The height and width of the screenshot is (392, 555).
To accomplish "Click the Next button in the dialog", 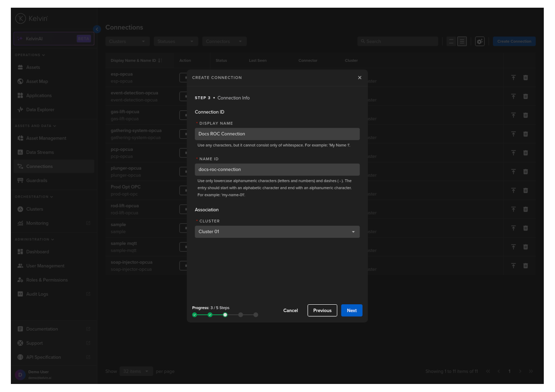I will 351,310.
